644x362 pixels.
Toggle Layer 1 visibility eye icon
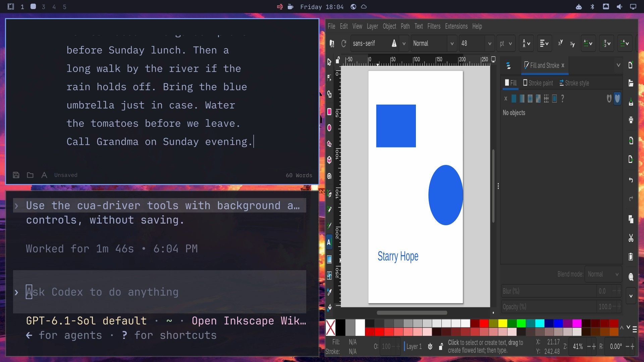(x=430, y=347)
